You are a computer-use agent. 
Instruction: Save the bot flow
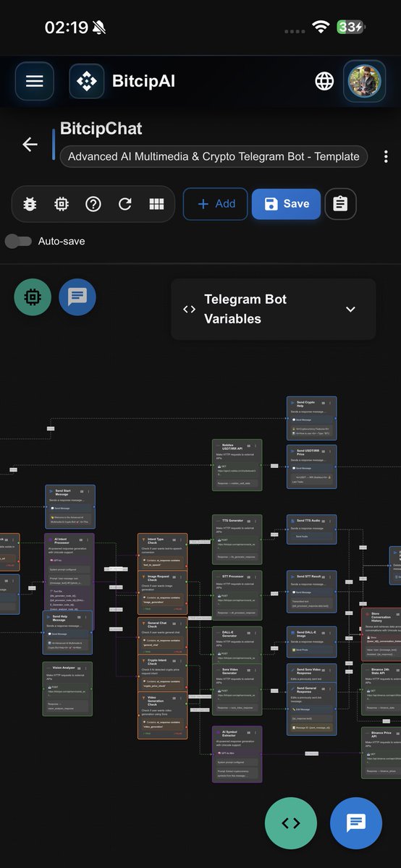pyautogui.click(x=286, y=204)
